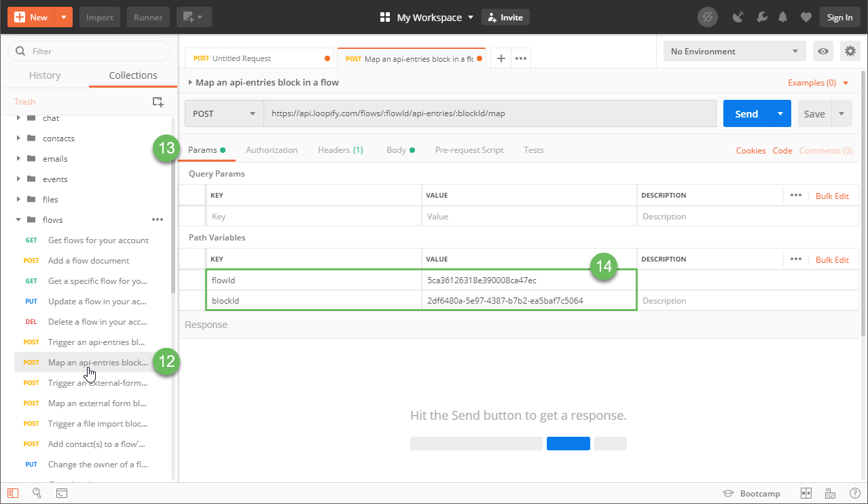Screen dimensions: 868x504
Task: Open the Send dropdown arrow
Action: pyautogui.click(x=780, y=113)
